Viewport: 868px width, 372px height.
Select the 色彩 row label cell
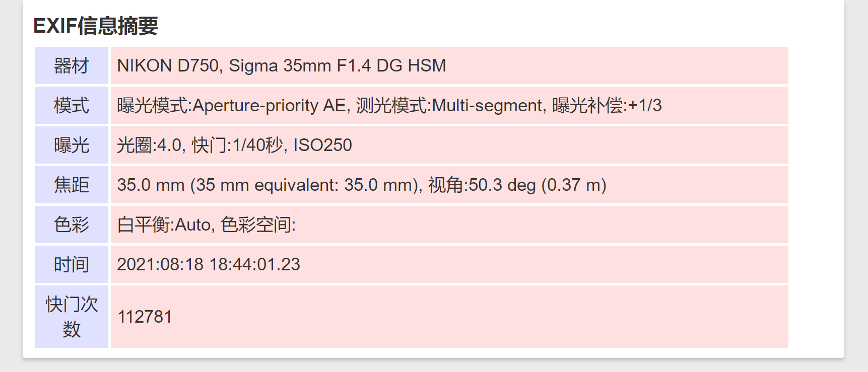coord(72,225)
